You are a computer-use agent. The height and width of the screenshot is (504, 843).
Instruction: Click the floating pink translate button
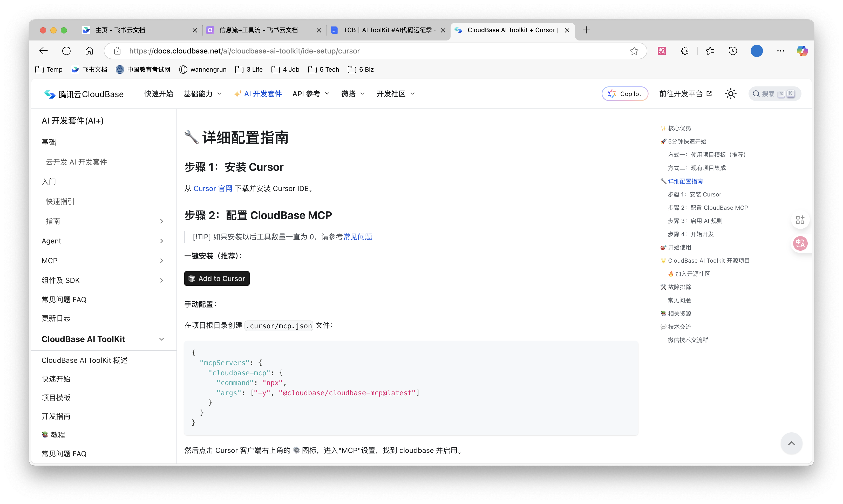[x=800, y=243]
